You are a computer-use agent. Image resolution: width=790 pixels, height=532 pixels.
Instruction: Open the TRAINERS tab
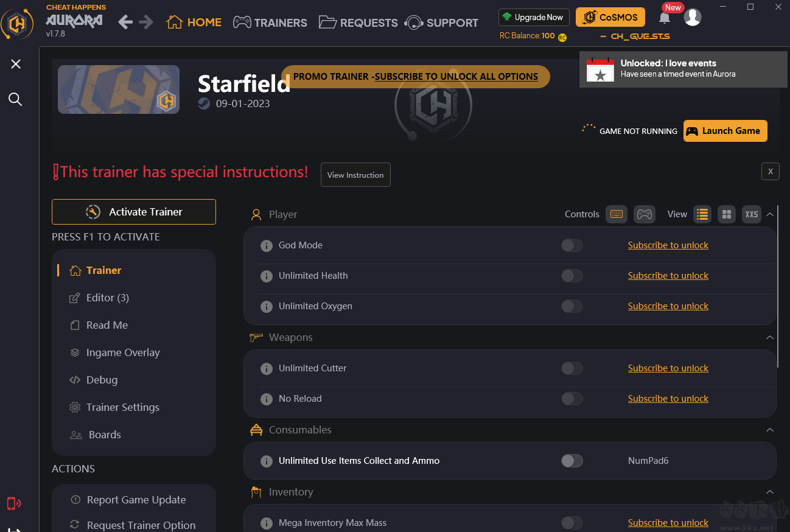pos(270,23)
